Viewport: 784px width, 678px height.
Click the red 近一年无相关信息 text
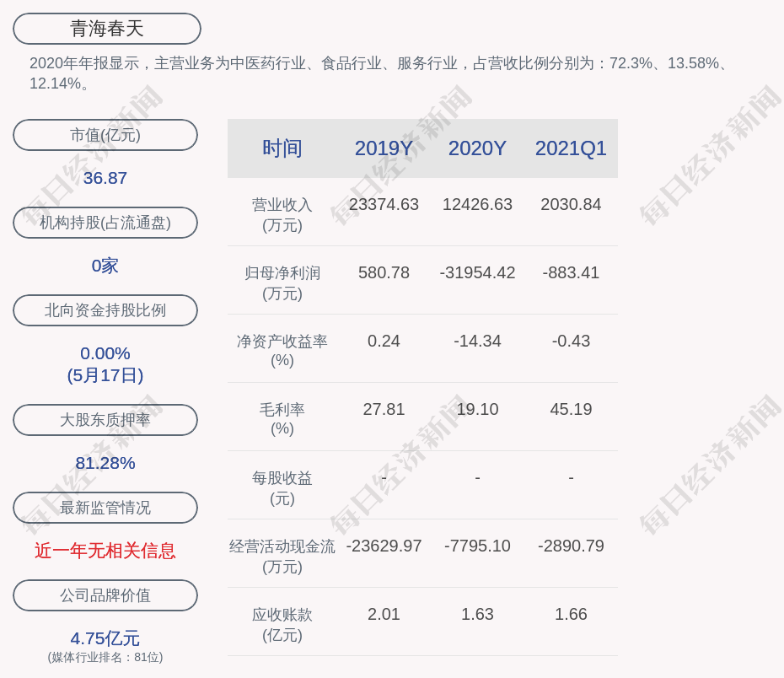[x=105, y=551]
